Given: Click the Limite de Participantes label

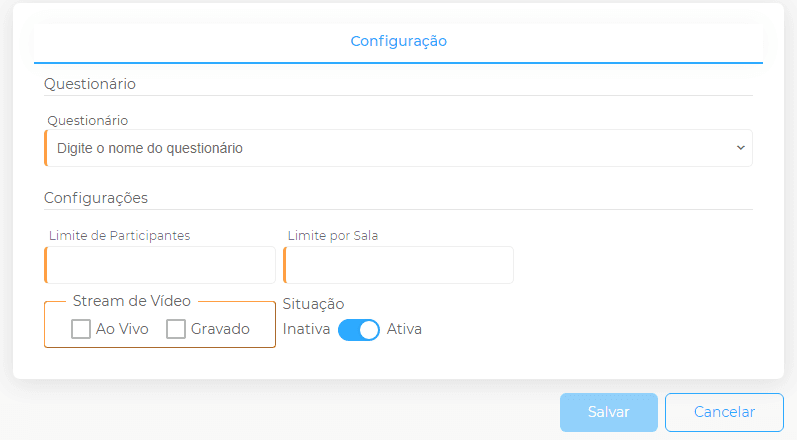Looking at the screenshot, I should tap(119, 236).
